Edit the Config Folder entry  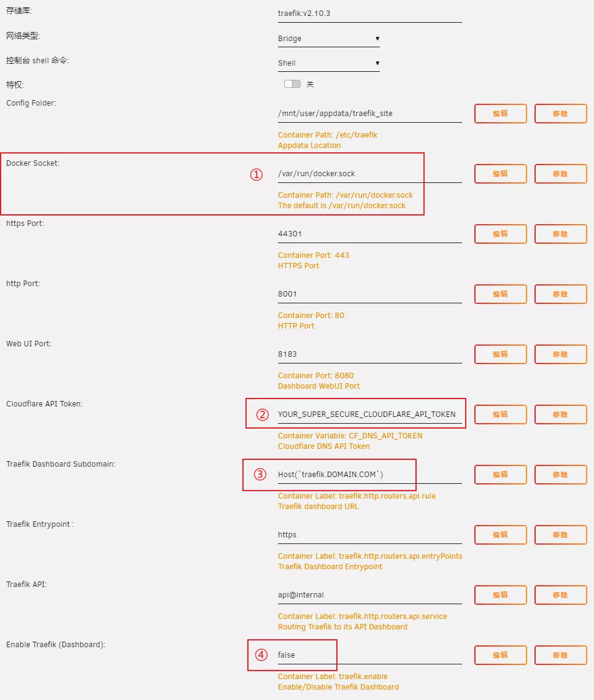[500, 114]
